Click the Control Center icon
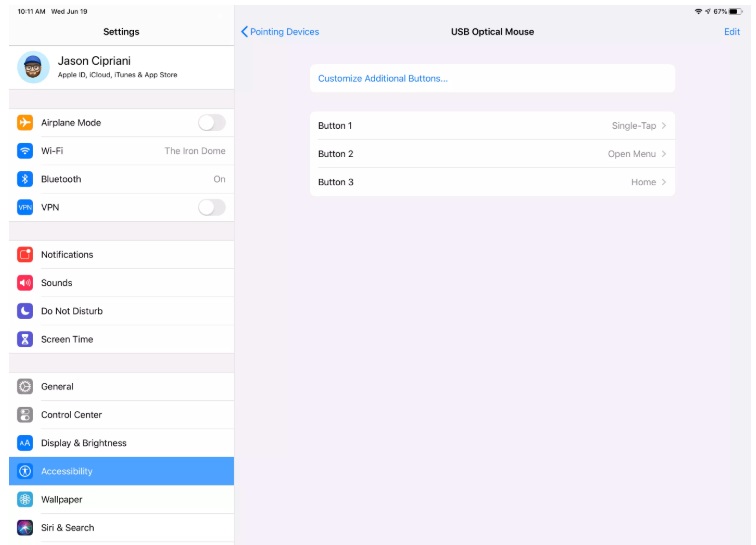756x545 pixels. pos(25,414)
